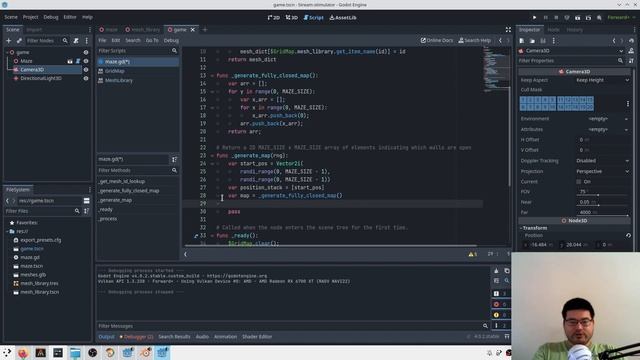Open the Scene menu
The image size is (640, 360).
point(11,17)
